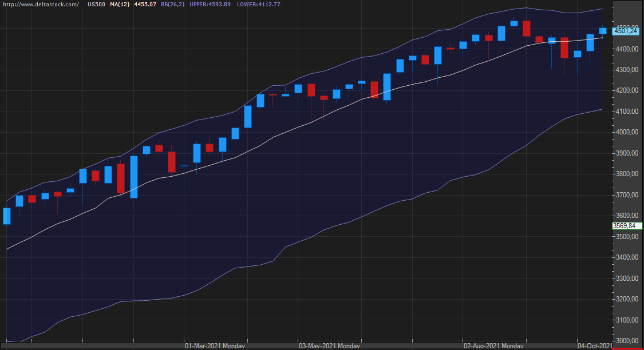
Task: Click the current price tag 4501,24
Action: coord(626,31)
